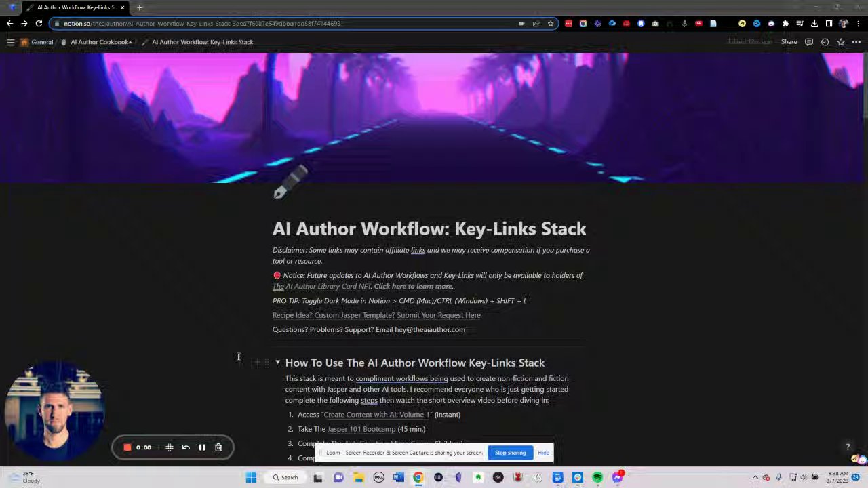868x488 pixels.
Task: Reload the page
Action: coord(39,24)
